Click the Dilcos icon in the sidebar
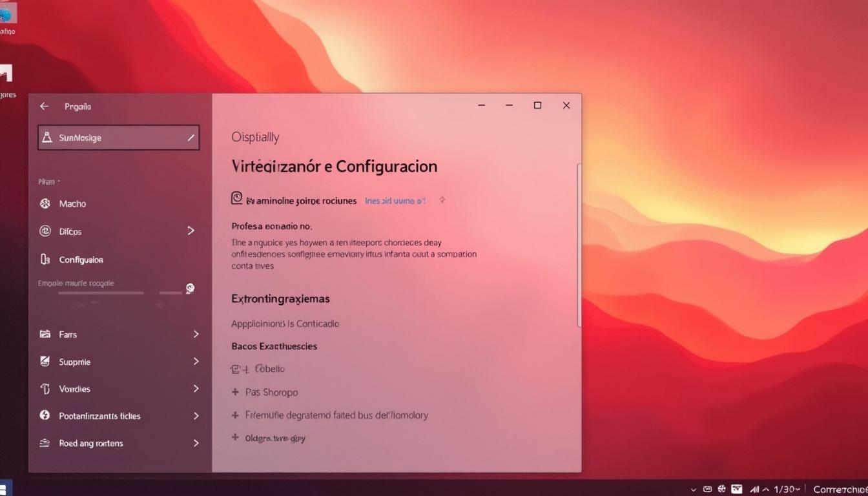The image size is (868, 496). [x=45, y=231]
